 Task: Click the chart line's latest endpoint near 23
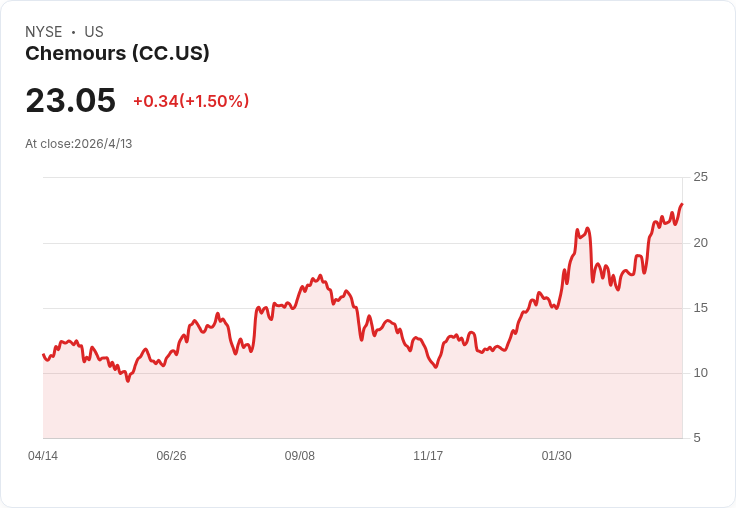(x=682, y=204)
